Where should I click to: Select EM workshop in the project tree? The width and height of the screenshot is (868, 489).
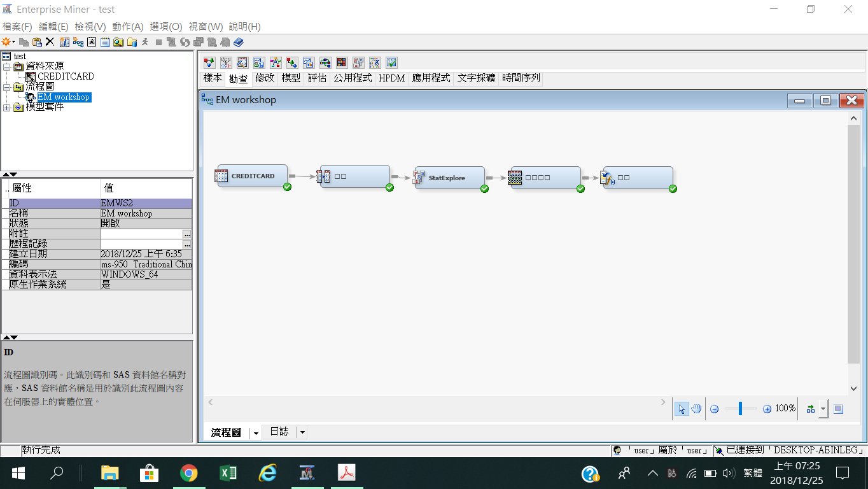(x=63, y=97)
